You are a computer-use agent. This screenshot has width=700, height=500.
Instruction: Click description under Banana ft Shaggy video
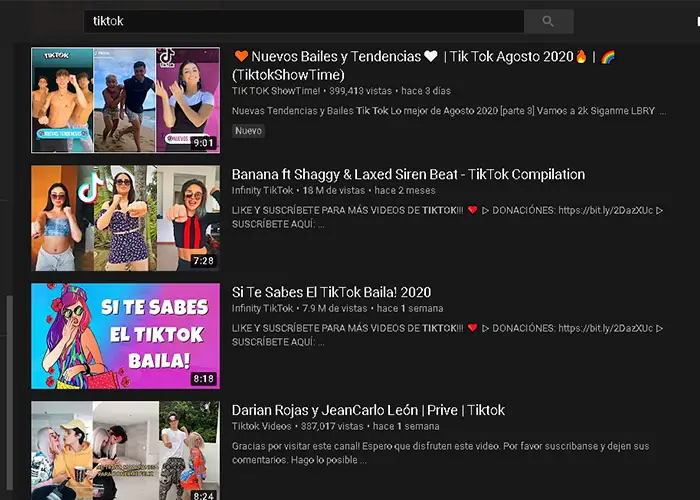click(x=447, y=217)
